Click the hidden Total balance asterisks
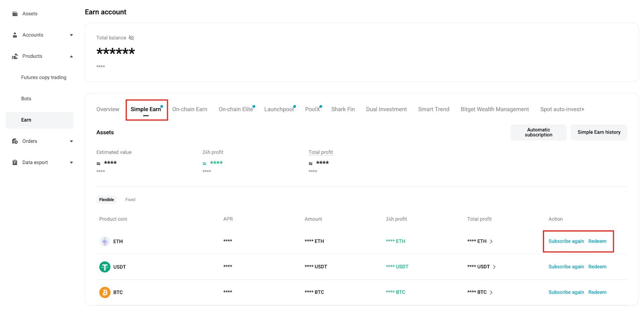The image size is (644, 313). (x=116, y=52)
